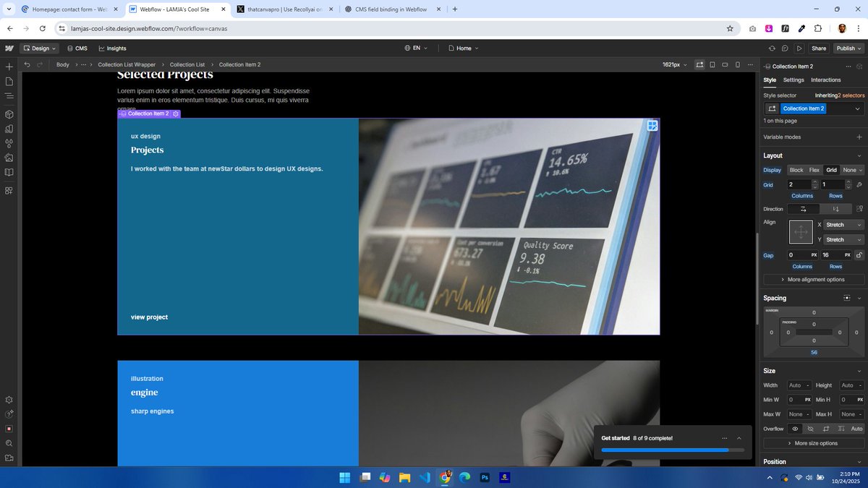Edit grid with the wrench icon

pos(859,185)
